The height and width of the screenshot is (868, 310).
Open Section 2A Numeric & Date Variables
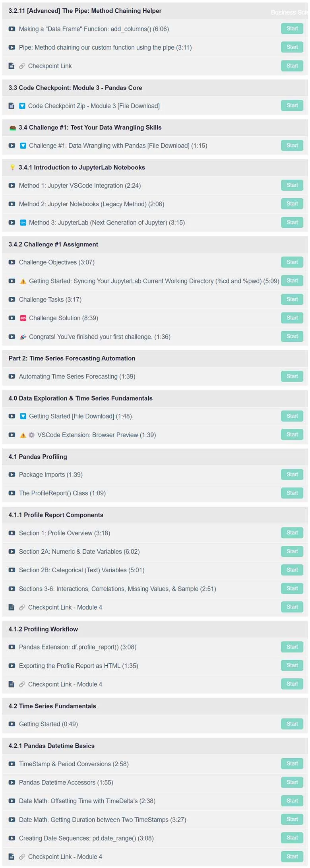(79, 552)
